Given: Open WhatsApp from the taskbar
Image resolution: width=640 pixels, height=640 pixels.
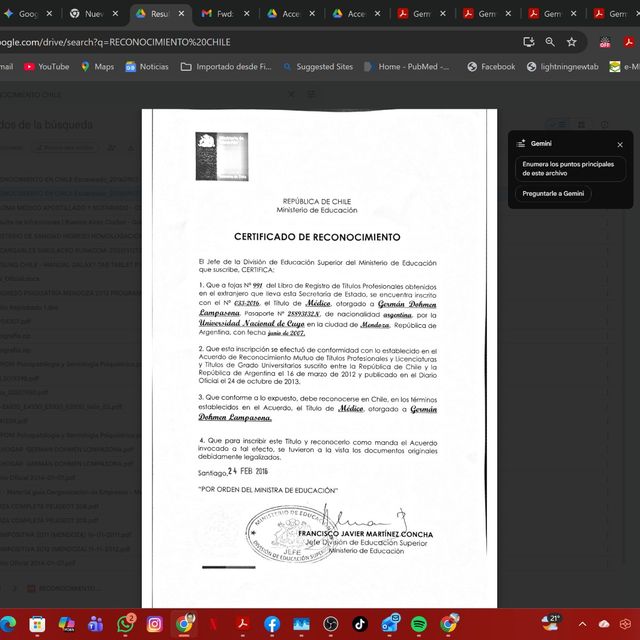Looking at the screenshot, I should tap(125, 624).
